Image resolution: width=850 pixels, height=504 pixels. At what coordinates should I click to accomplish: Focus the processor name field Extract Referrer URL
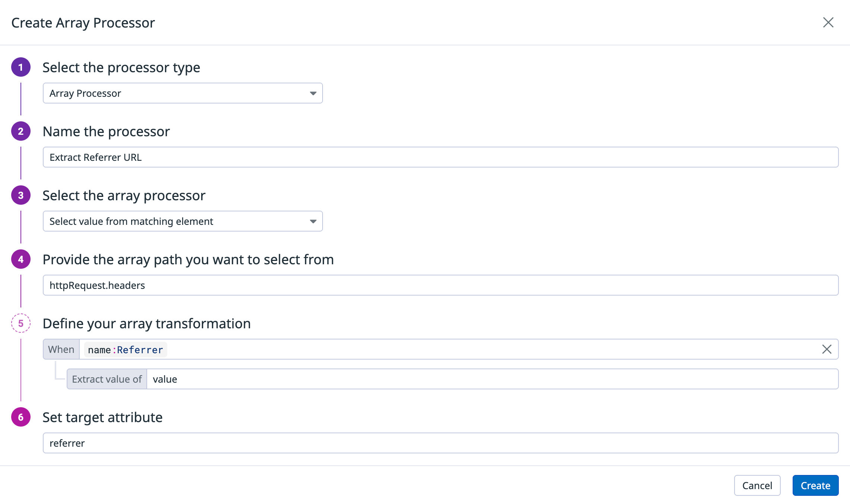tap(440, 157)
